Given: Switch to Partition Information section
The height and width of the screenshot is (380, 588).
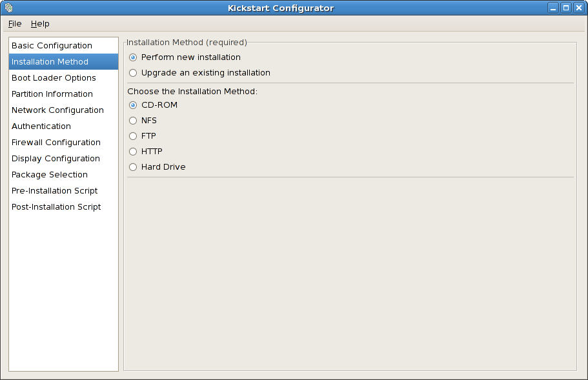Looking at the screenshot, I should (x=52, y=94).
